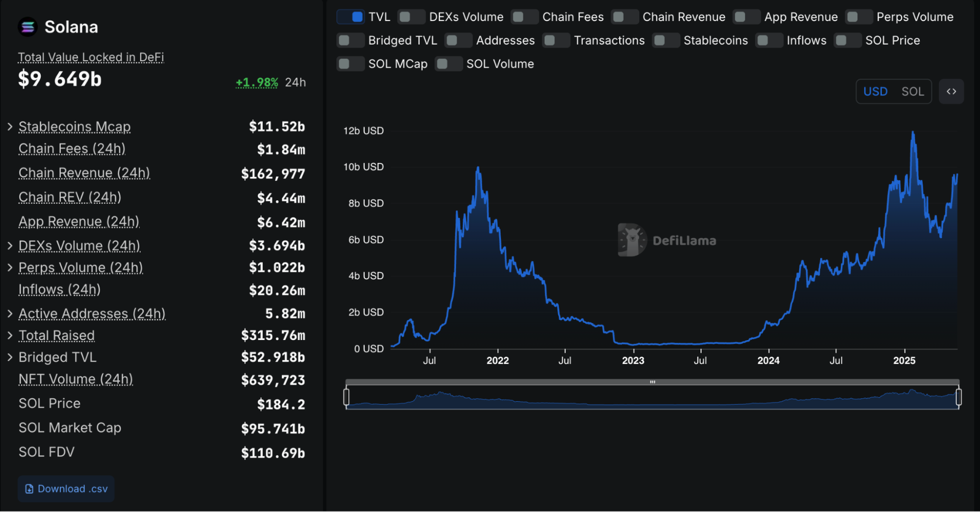Screen dimensions: 980x512
Task: Click the Solana logo icon
Action: click(x=28, y=27)
